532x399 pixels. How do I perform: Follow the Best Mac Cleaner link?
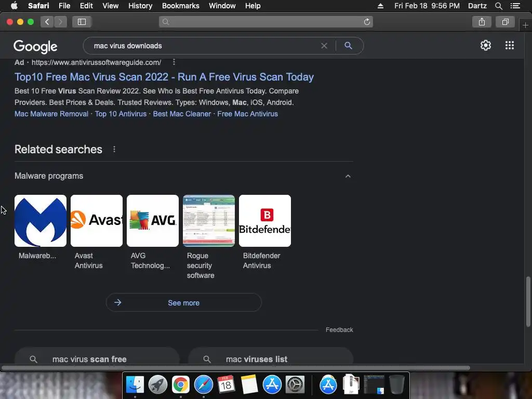[182, 114]
